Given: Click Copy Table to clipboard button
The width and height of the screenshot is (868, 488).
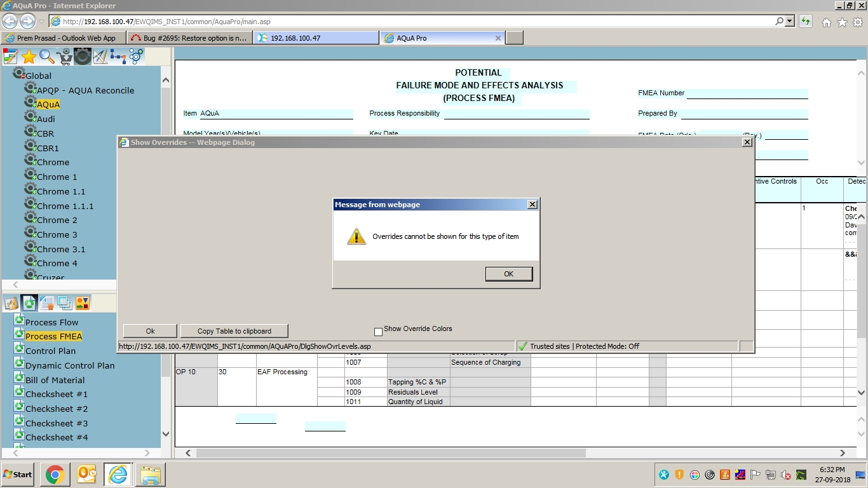Looking at the screenshot, I should tap(234, 331).
